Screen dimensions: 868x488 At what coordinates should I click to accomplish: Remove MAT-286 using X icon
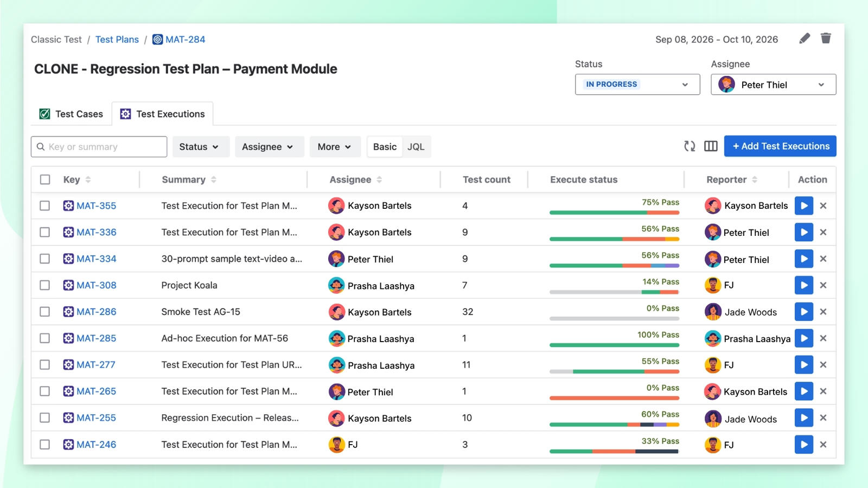[823, 312]
